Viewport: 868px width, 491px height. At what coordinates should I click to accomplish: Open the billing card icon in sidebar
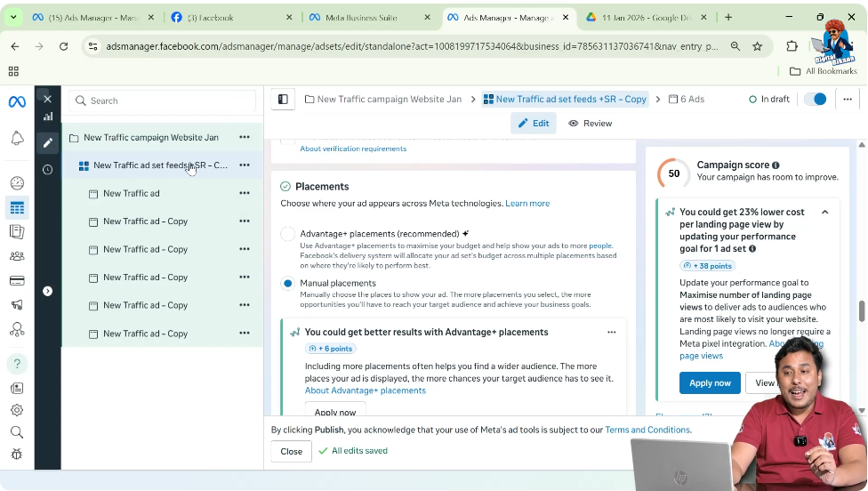pyautogui.click(x=17, y=281)
